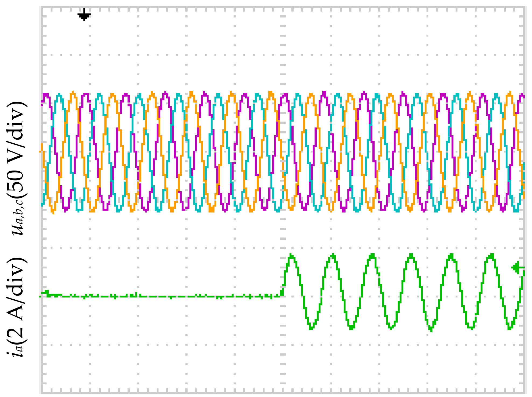The height and width of the screenshot is (397, 532).
Task: Click first negative trough of green current waveform
Action: click(311, 328)
